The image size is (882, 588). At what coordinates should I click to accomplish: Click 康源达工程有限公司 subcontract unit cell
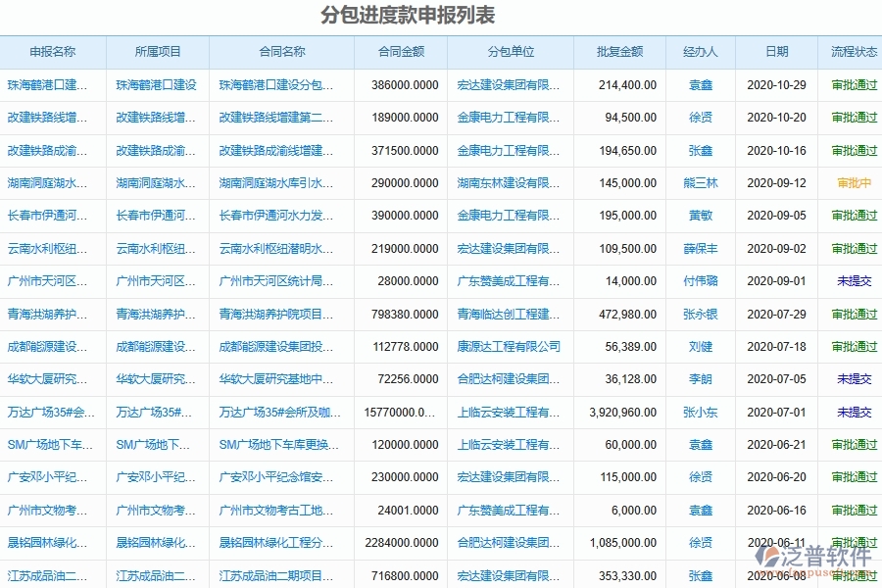coord(507,346)
